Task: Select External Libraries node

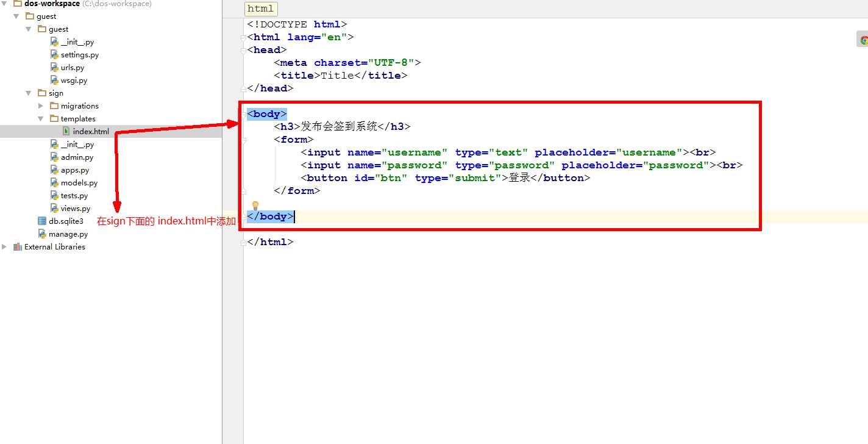Action: pyautogui.click(x=55, y=247)
